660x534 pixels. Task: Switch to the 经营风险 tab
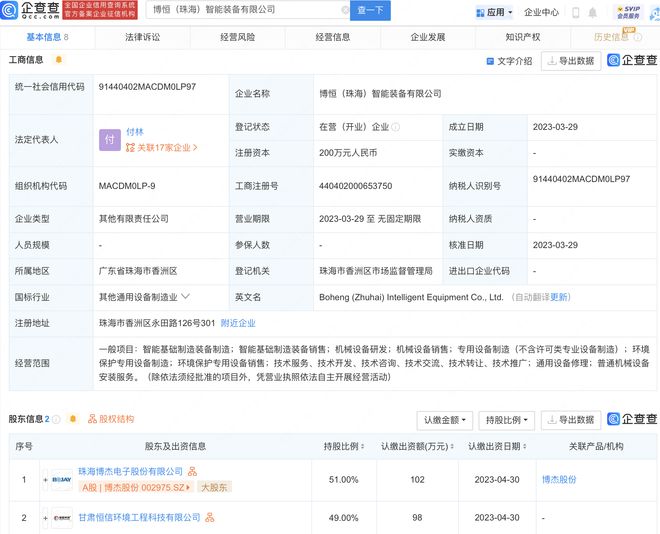click(238, 37)
